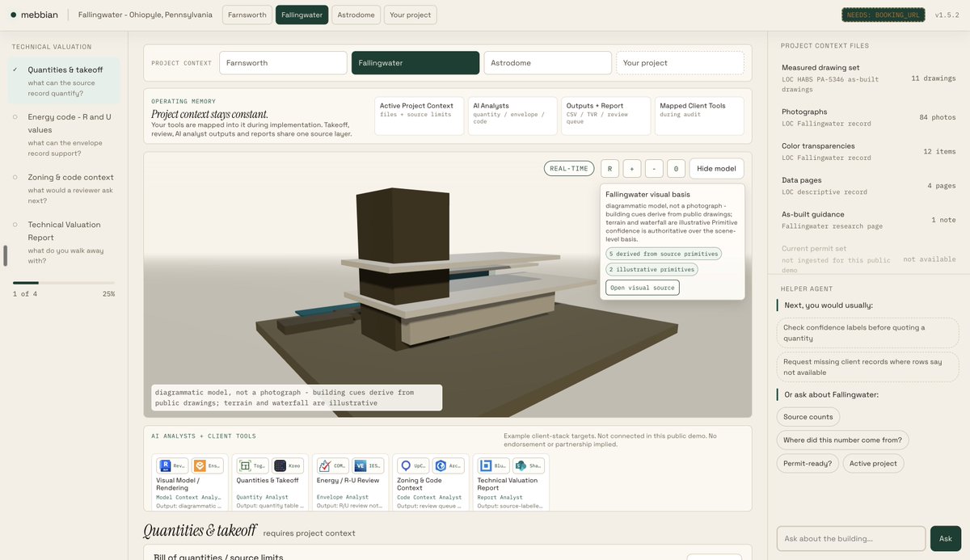Screen dimensions: 970x560
Task: Open Visual Model / Rendering analyst card
Action: point(189,482)
